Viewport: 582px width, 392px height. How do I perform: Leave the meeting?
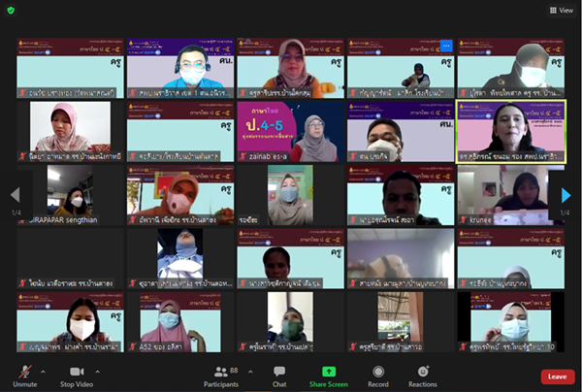pos(557,376)
